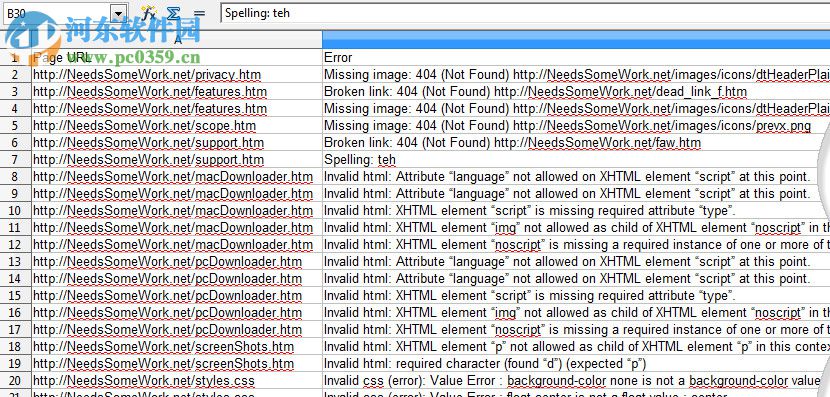The height and width of the screenshot is (397, 830).
Task: Select row 11 via its row header
Action: tap(15, 228)
